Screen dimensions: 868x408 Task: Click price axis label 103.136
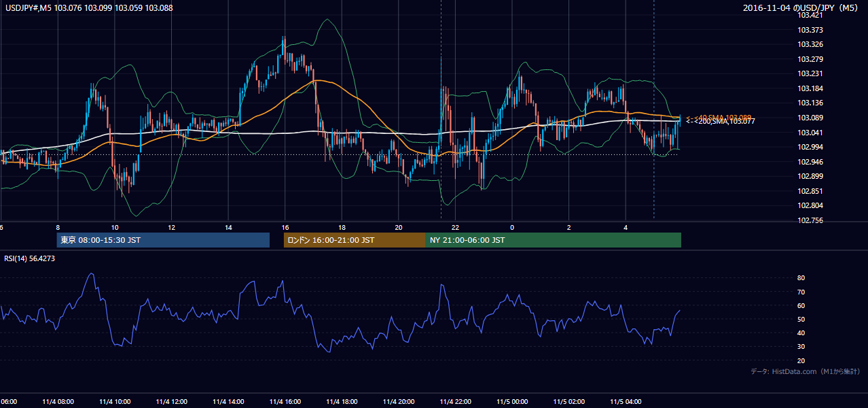point(810,103)
